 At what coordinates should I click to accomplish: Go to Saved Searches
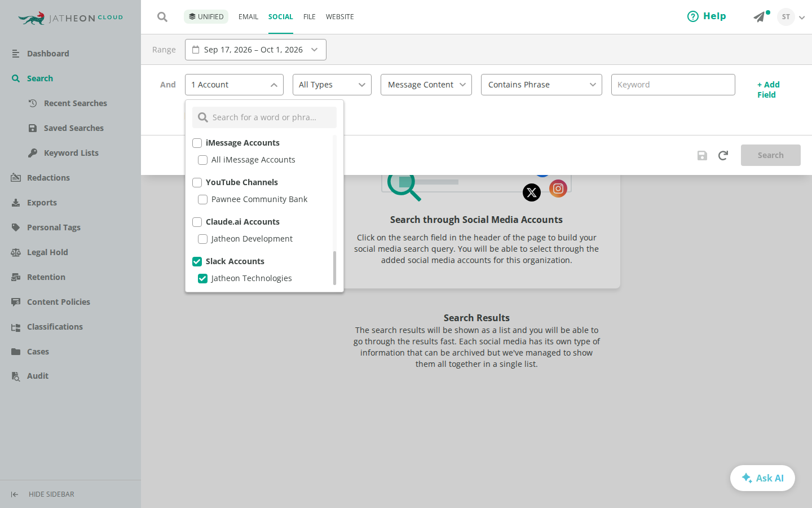click(73, 128)
